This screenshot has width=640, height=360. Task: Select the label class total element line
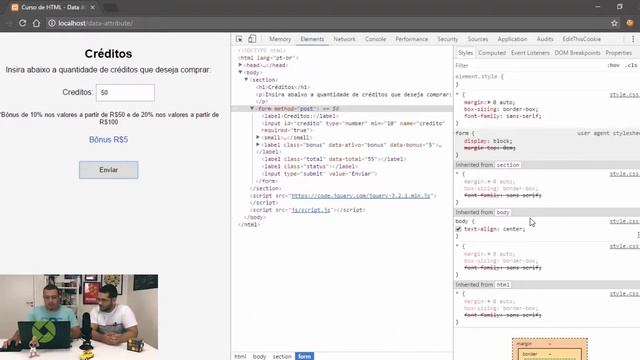coord(333,159)
